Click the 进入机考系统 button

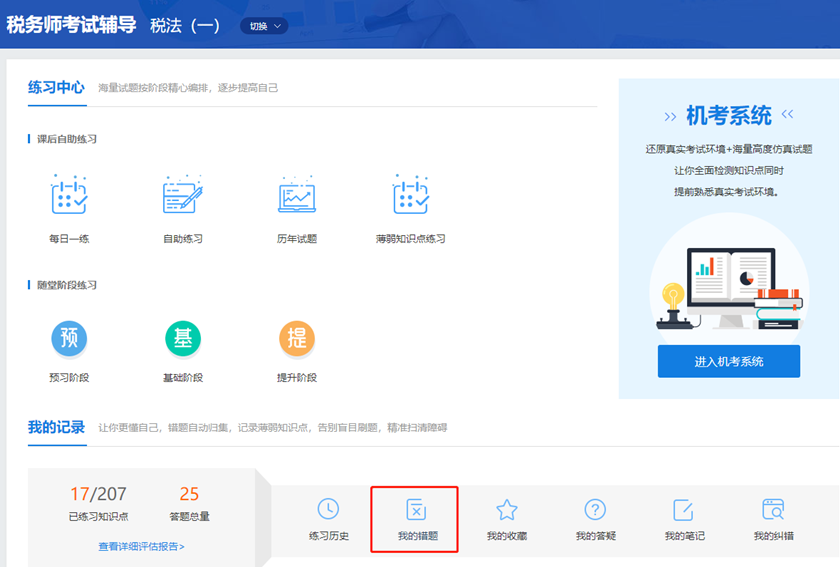click(x=729, y=361)
